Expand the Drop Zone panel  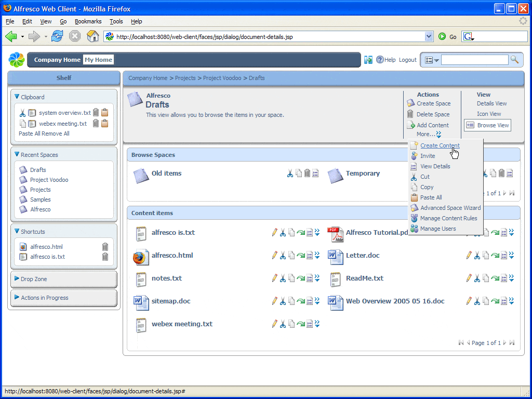[17, 278]
